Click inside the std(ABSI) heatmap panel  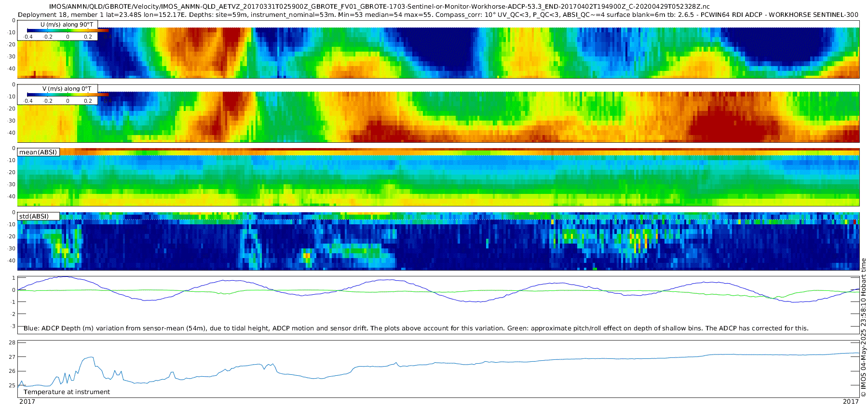tap(438, 242)
